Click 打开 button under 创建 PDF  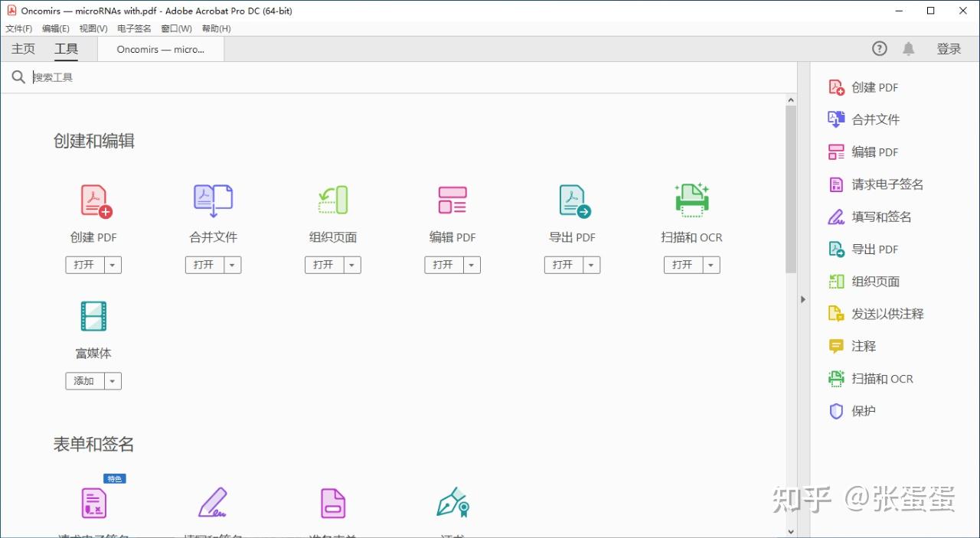point(84,265)
